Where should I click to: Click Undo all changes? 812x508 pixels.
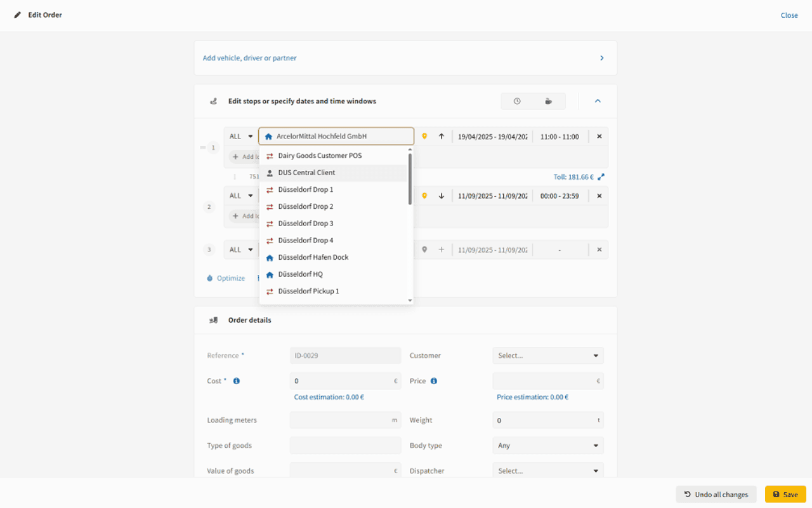pos(716,494)
